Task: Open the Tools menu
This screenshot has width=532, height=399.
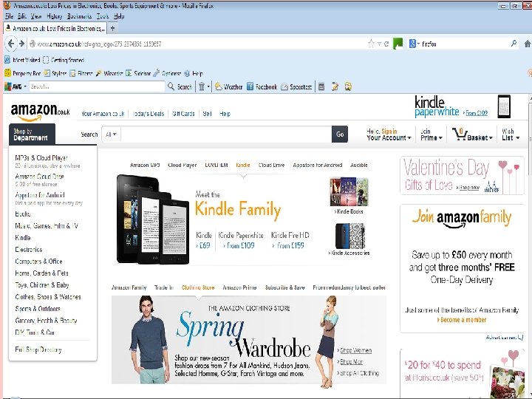Action: click(x=103, y=16)
